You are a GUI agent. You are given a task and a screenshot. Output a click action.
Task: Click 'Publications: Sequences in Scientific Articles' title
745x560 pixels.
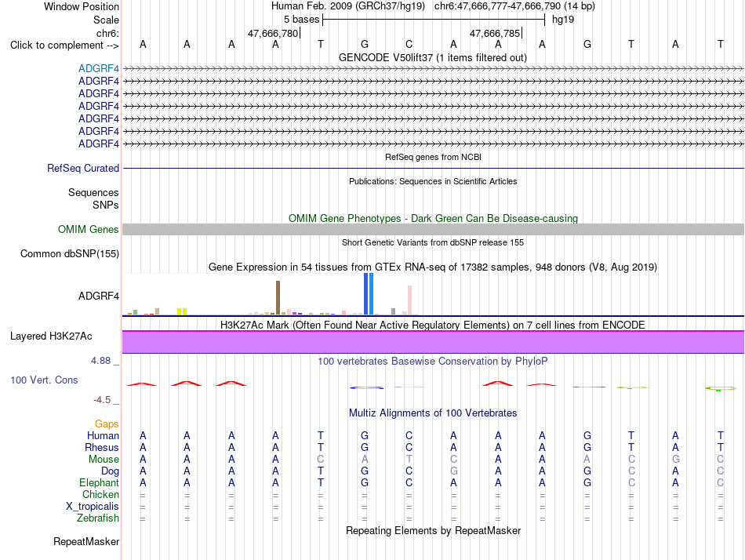[433, 181]
